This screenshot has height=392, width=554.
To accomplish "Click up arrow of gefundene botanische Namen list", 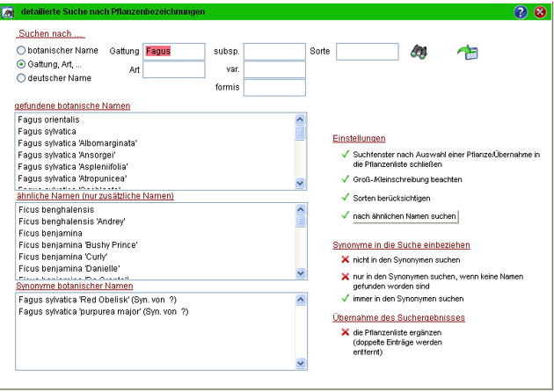I will 300,120.
